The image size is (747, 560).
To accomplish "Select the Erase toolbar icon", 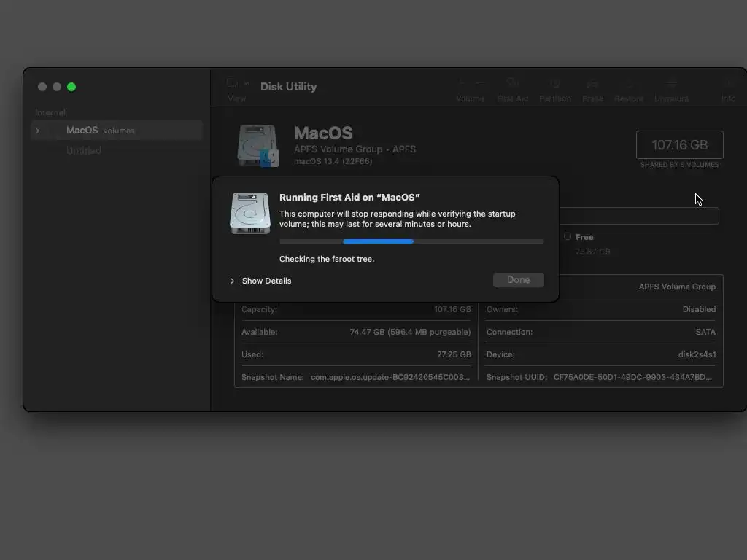I will pyautogui.click(x=592, y=84).
